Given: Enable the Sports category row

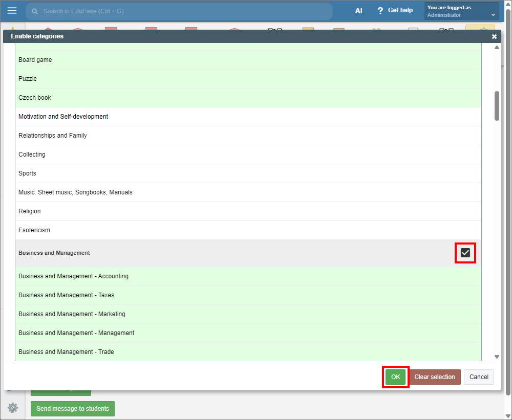Looking at the screenshot, I should (246, 173).
